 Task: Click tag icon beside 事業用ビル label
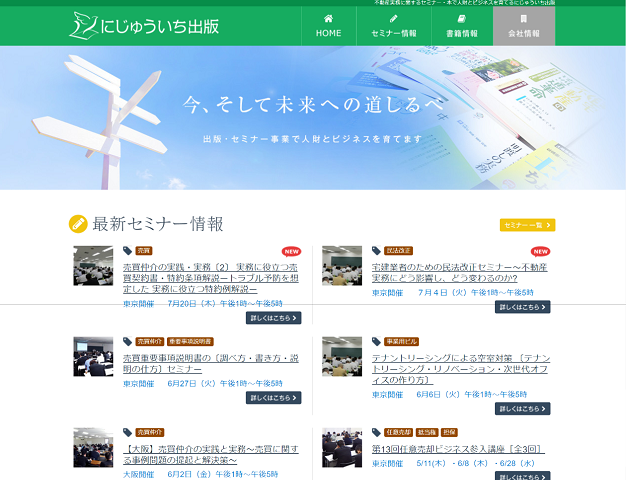(x=376, y=341)
